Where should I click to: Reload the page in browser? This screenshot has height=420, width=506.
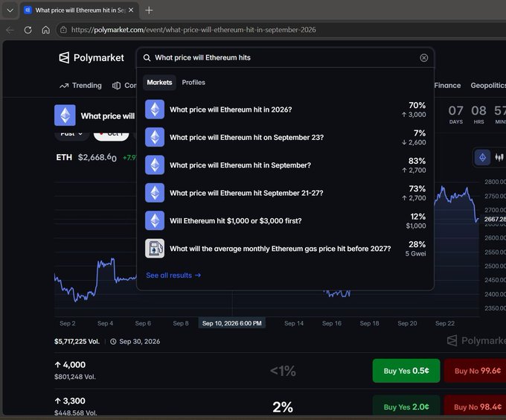coord(28,30)
